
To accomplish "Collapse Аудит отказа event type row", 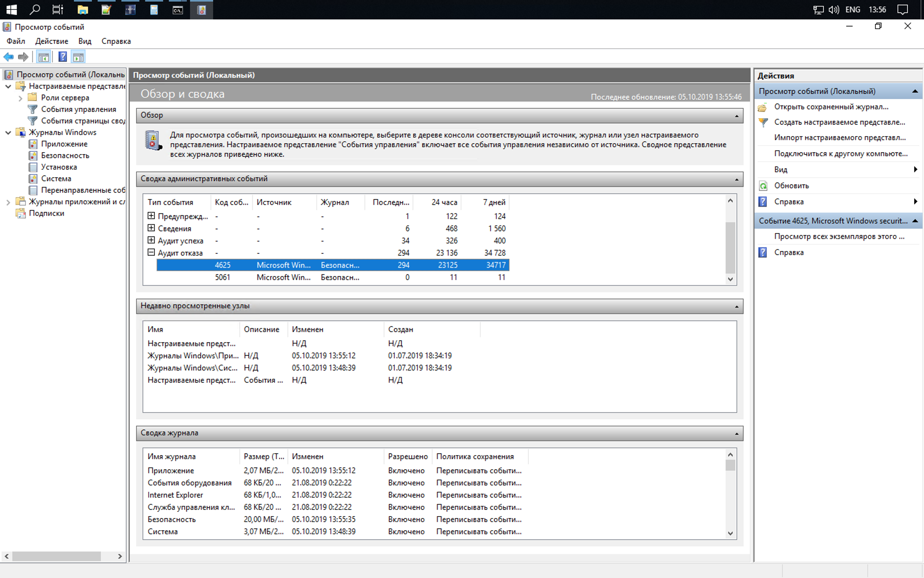I will coord(151,252).
